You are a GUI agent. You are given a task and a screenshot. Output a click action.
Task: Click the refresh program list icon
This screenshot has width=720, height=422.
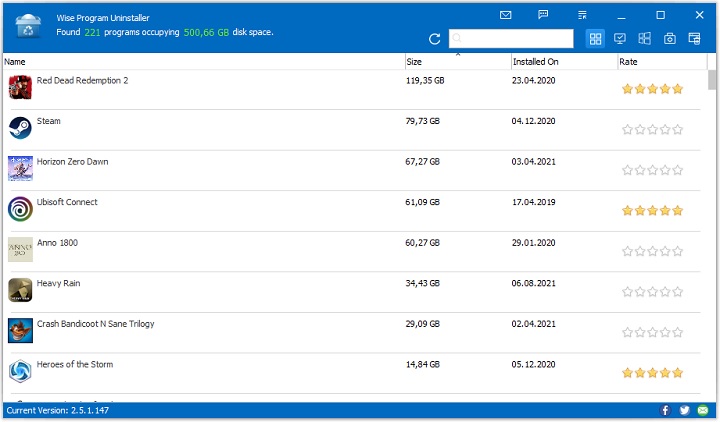pyautogui.click(x=434, y=39)
